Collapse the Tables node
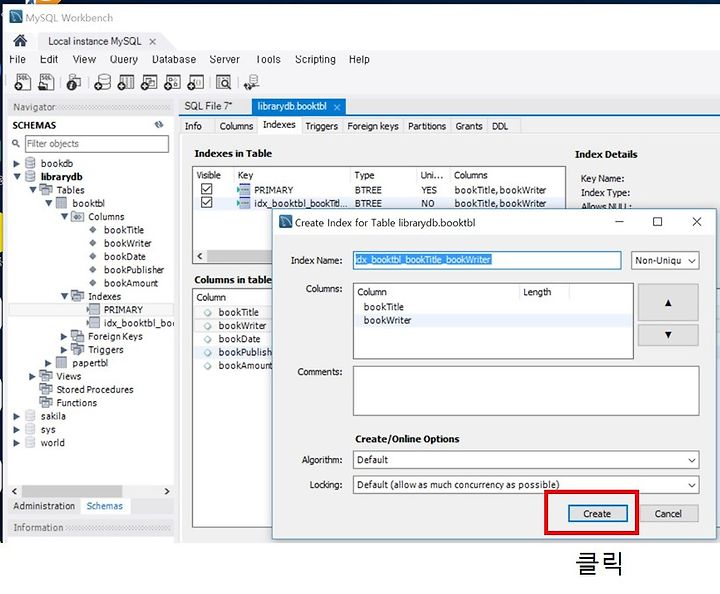The height and width of the screenshot is (594, 720). [x=33, y=190]
